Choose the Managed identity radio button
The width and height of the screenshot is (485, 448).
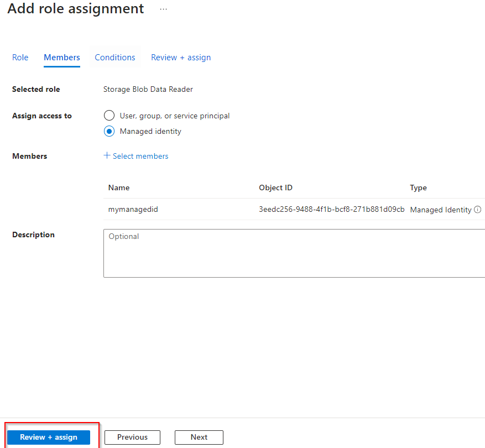tap(109, 131)
